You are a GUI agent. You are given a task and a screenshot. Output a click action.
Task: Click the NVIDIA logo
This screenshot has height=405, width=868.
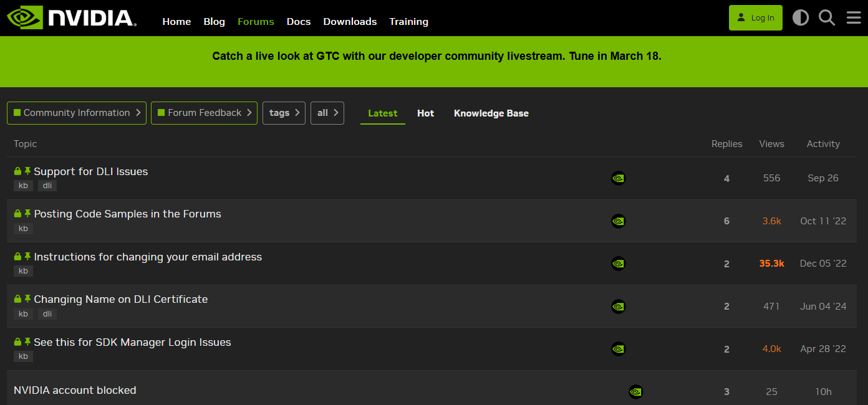(x=72, y=17)
